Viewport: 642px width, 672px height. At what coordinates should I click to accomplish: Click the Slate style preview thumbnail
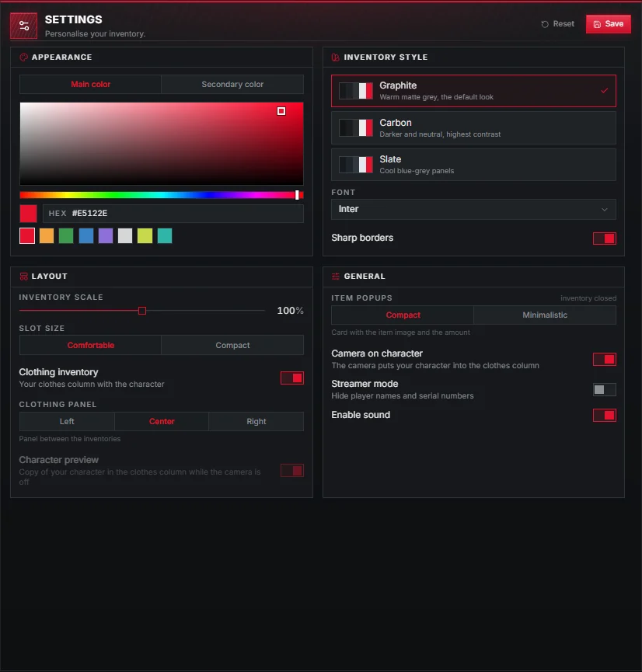click(355, 165)
